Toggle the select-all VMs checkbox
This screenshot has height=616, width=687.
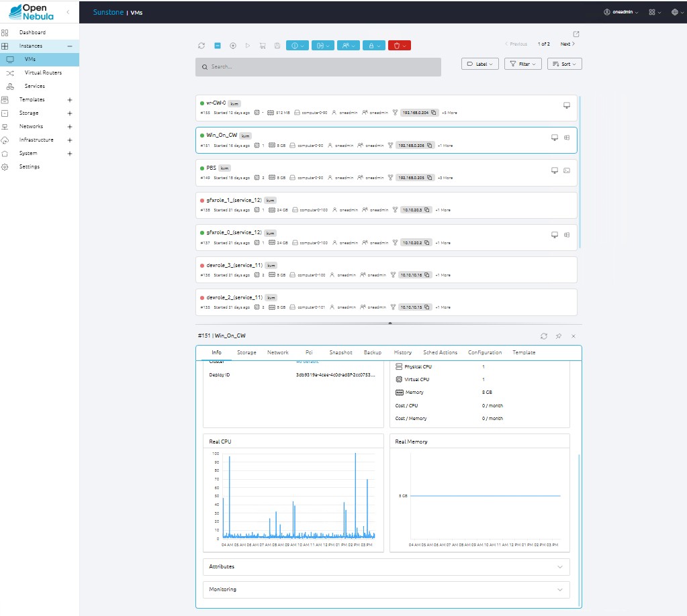[x=218, y=46]
